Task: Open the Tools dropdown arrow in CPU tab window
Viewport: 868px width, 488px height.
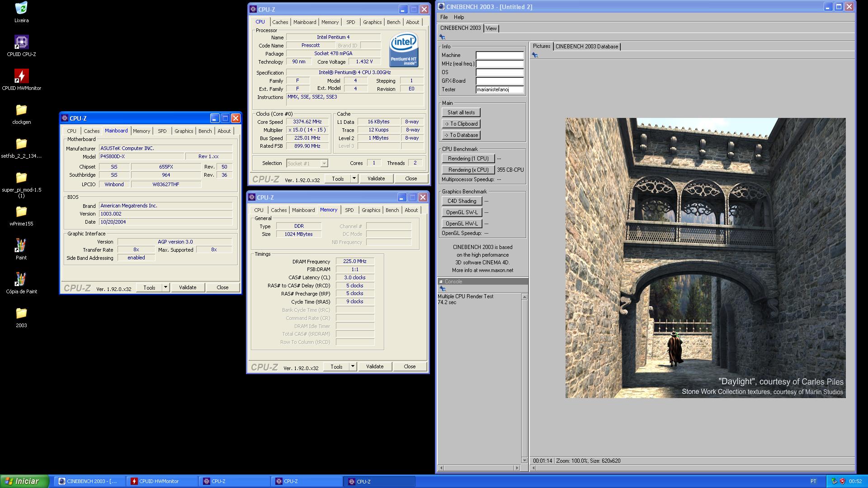Action: tap(354, 178)
